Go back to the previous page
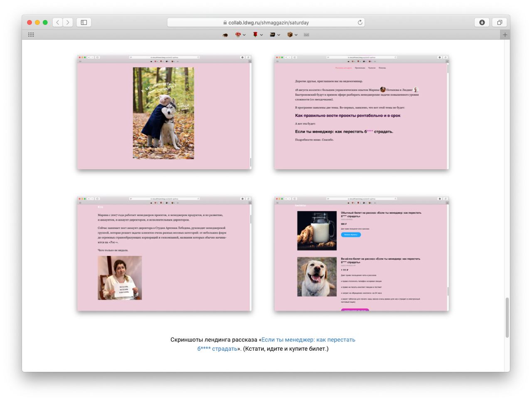The height and width of the screenshot is (401, 532). (58, 22)
